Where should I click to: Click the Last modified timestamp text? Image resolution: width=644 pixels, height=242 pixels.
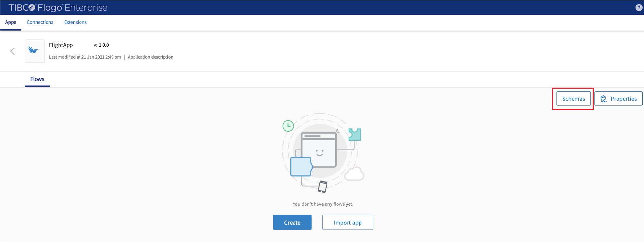click(85, 57)
